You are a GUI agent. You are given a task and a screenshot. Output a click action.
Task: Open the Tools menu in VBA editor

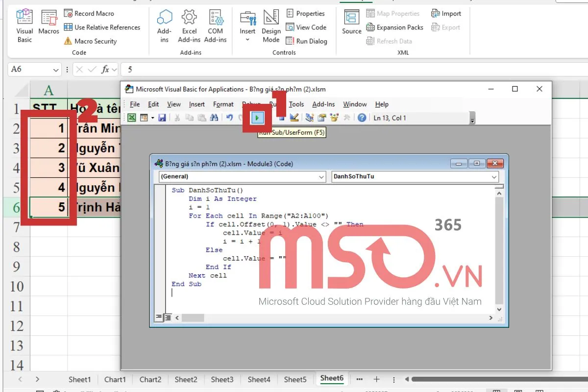coord(296,104)
